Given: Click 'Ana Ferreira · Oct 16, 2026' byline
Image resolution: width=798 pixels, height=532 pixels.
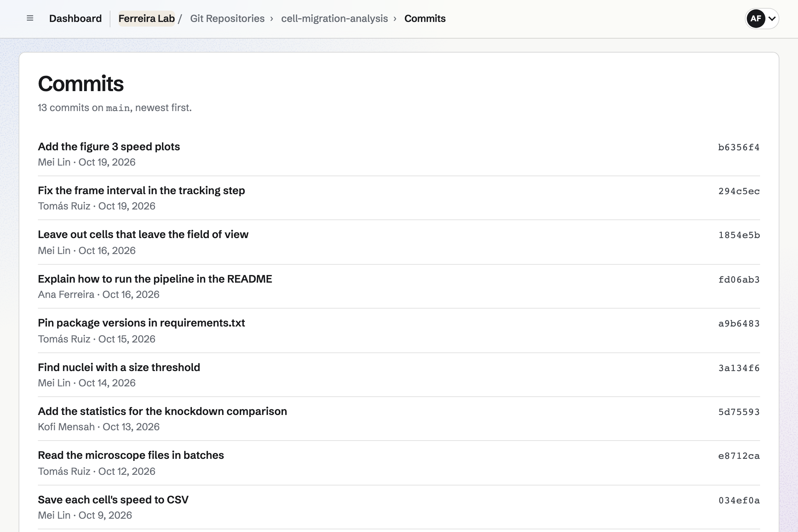Looking at the screenshot, I should [x=99, y=295].
